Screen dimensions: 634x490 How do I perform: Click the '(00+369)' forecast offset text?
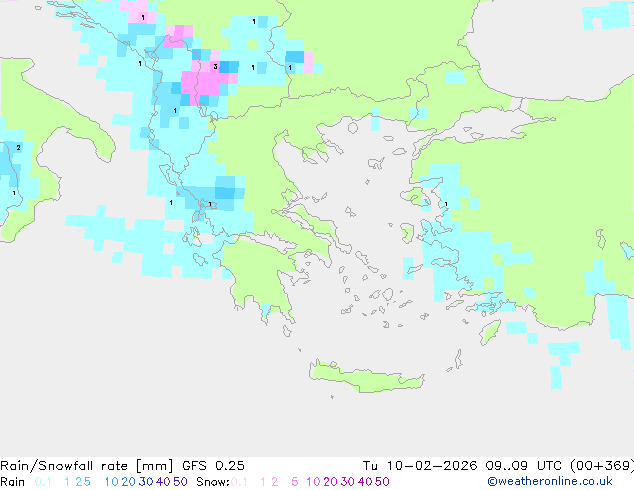602,466
